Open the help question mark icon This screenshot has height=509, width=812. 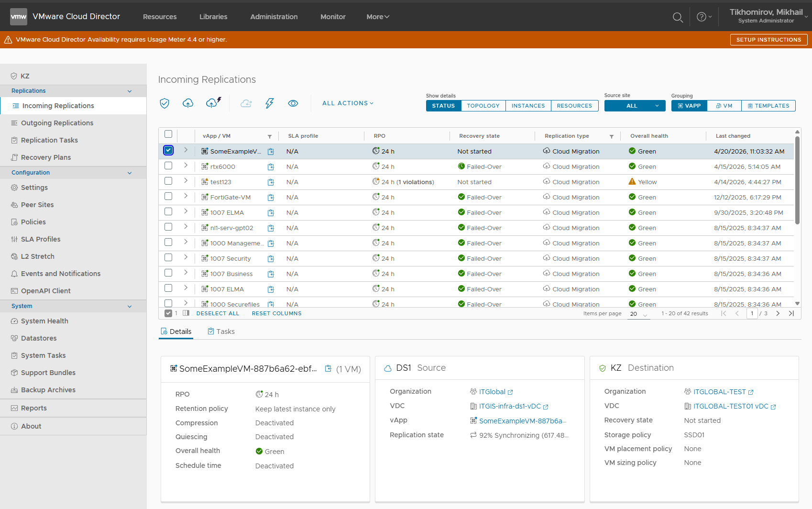[x=702, y=17]
